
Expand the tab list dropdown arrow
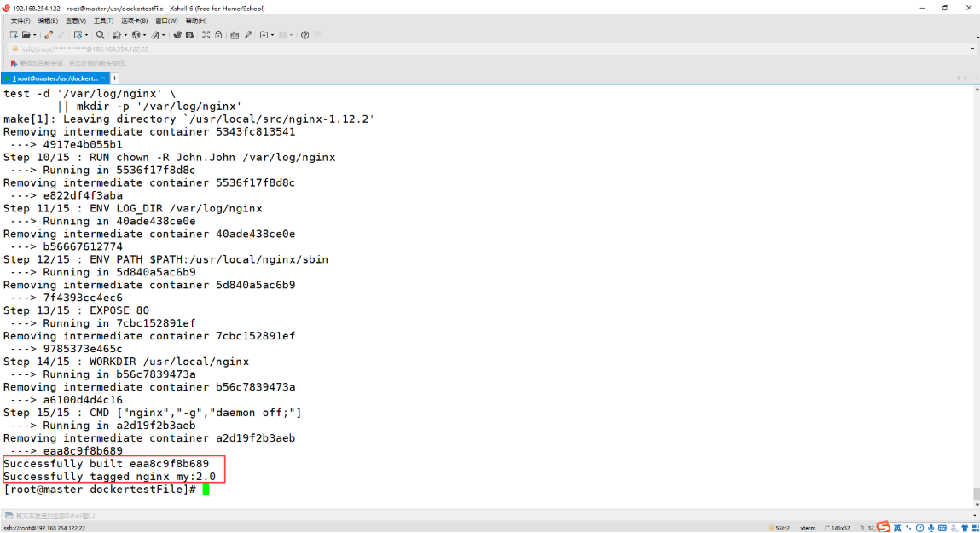pos(977,78)
